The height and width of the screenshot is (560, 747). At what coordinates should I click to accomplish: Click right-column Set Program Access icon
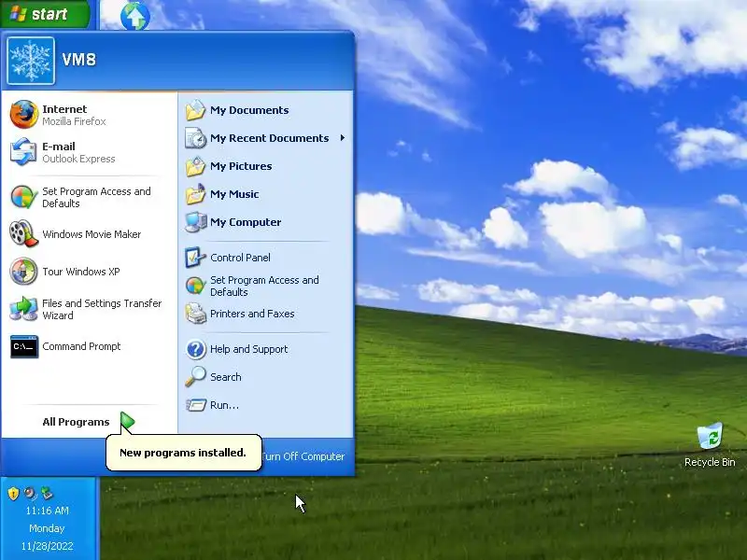pos(195,286)
